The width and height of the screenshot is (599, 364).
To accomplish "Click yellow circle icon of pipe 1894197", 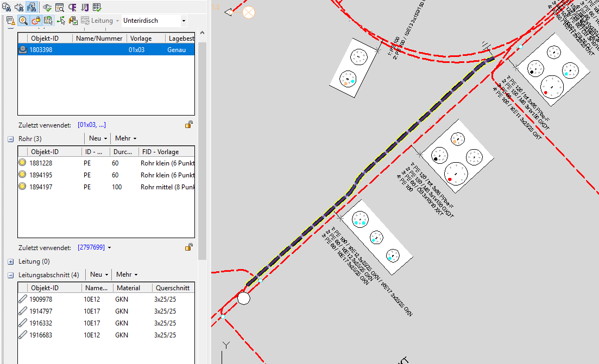I will pyautogui.click(x=23, y=186).
